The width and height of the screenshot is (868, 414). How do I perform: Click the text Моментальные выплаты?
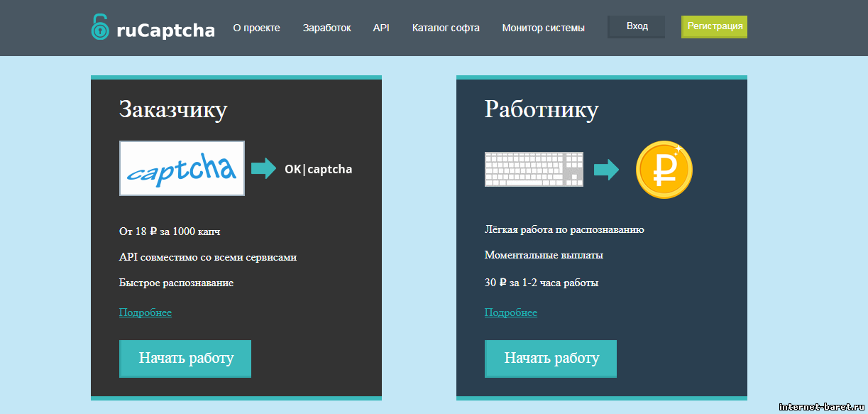(x=544, y=255)
